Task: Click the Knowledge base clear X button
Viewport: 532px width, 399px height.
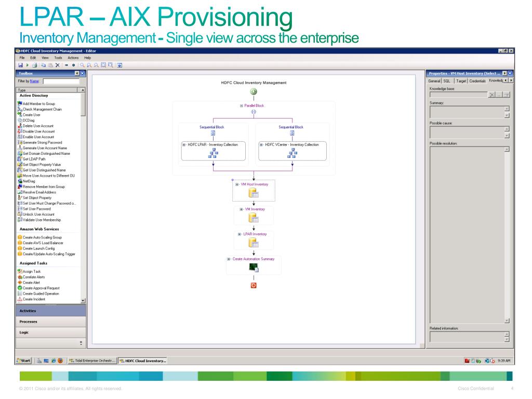Action: click(491, 95)
